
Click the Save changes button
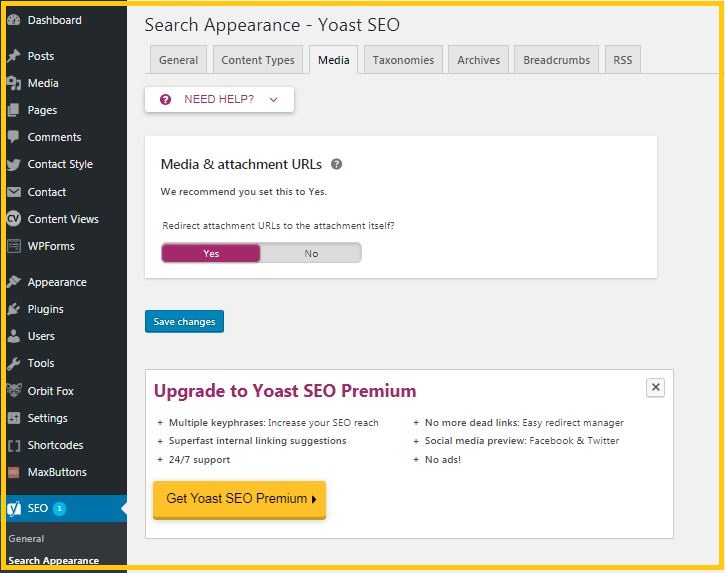[x=184, y=321]
